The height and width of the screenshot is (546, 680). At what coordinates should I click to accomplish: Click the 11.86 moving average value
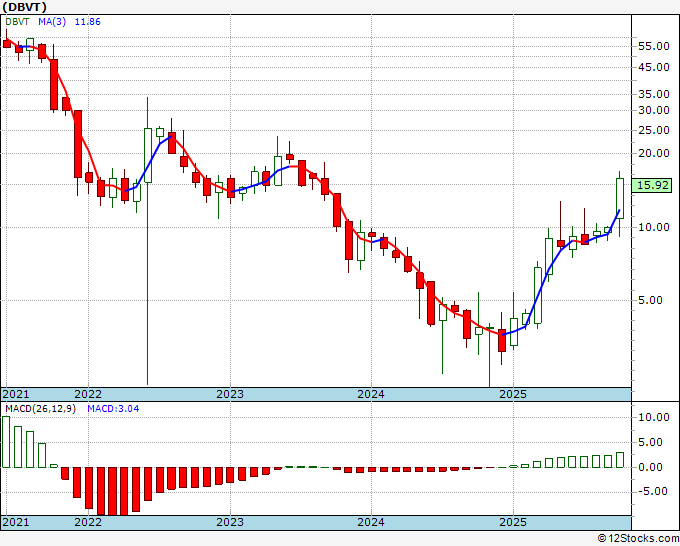click(88, 22)
